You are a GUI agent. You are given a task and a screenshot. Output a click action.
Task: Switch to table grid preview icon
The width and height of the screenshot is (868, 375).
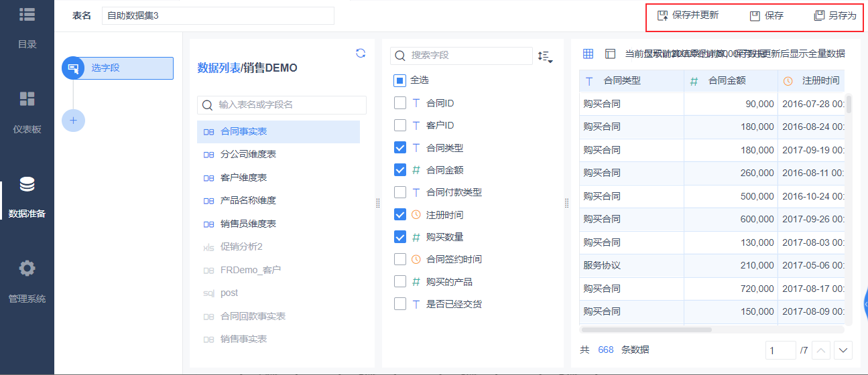[588, 54]
